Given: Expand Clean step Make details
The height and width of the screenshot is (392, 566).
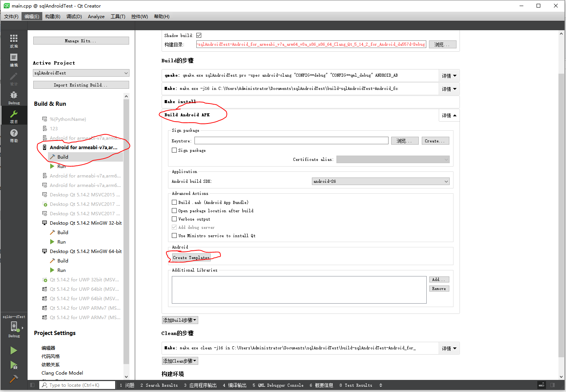Looking at the screenshot, I should tap(449, 348).
